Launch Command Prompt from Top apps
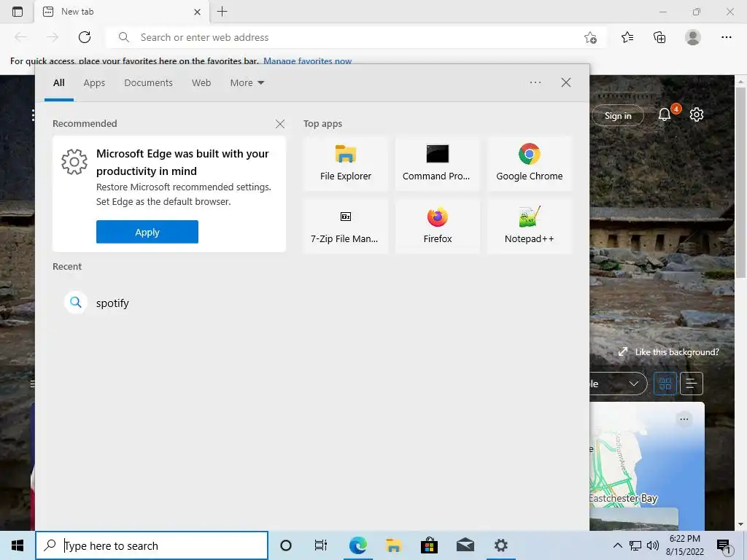The height and width of the screenshot is (560, 747). [437, 163]
